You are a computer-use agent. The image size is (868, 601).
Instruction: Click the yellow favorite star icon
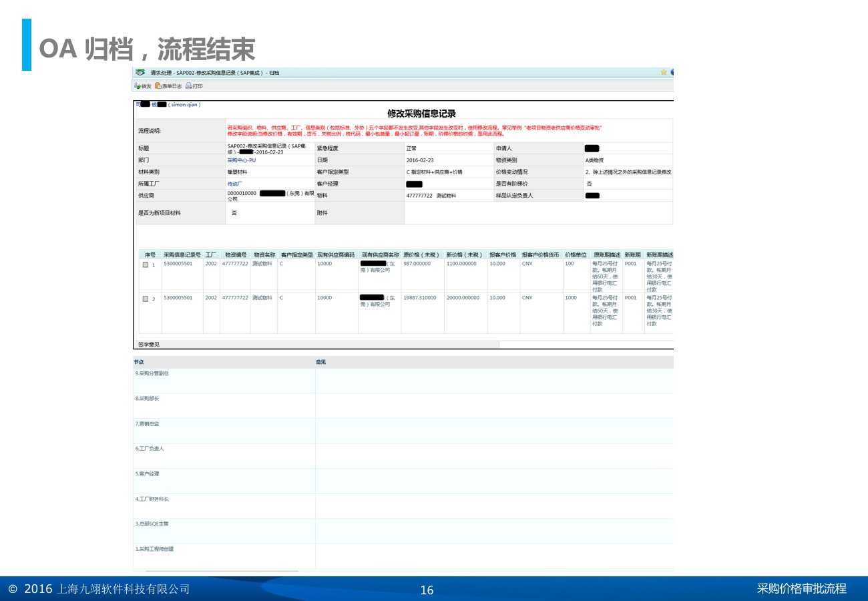point(664,72)
